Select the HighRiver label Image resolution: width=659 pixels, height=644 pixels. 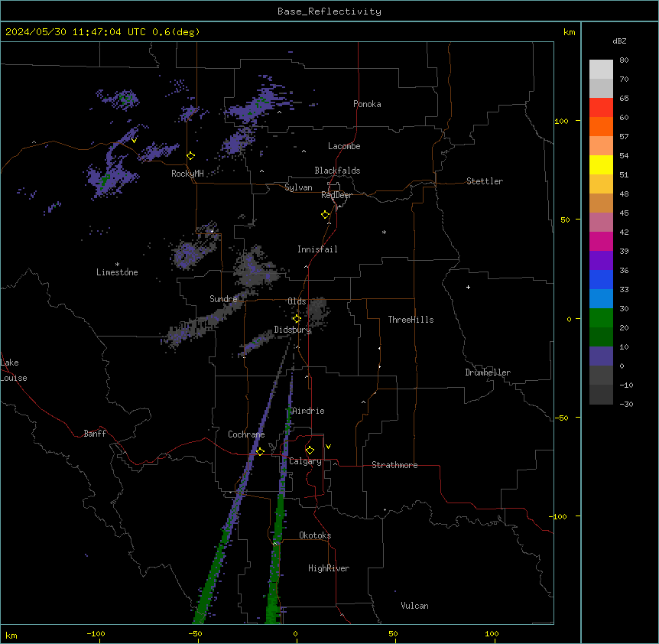[329, 568]
